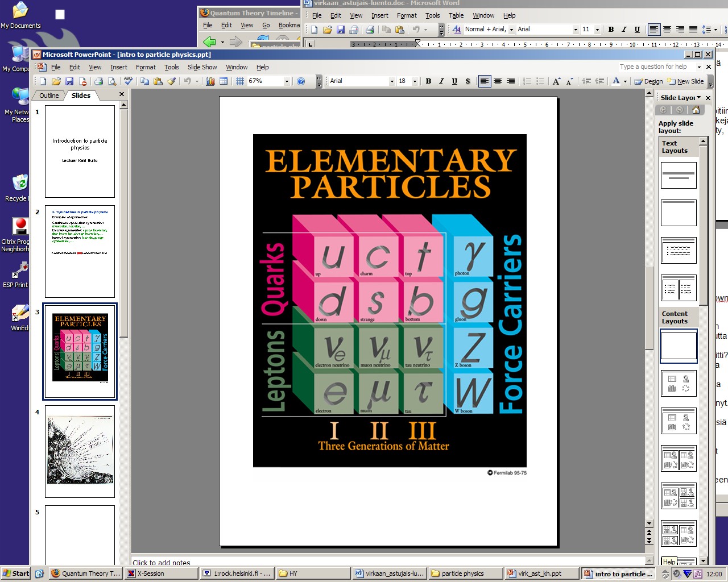Decrease indent in PowerPoint toolbar
The width and height of the screenshot is (728, 582).
(x=586, y=81)
